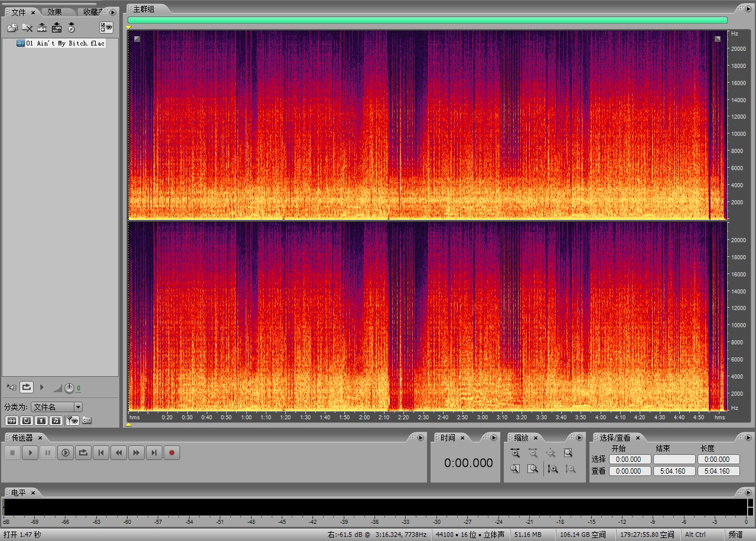
Task: Toggle the filter view options eye button
Action: 72,421
